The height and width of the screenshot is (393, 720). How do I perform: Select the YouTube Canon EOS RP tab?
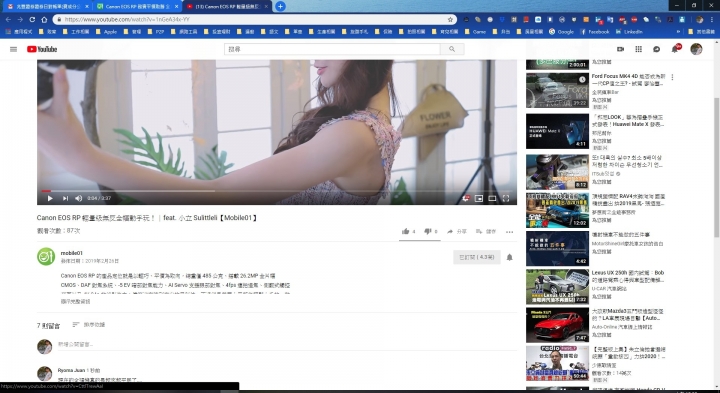point(226,6)
